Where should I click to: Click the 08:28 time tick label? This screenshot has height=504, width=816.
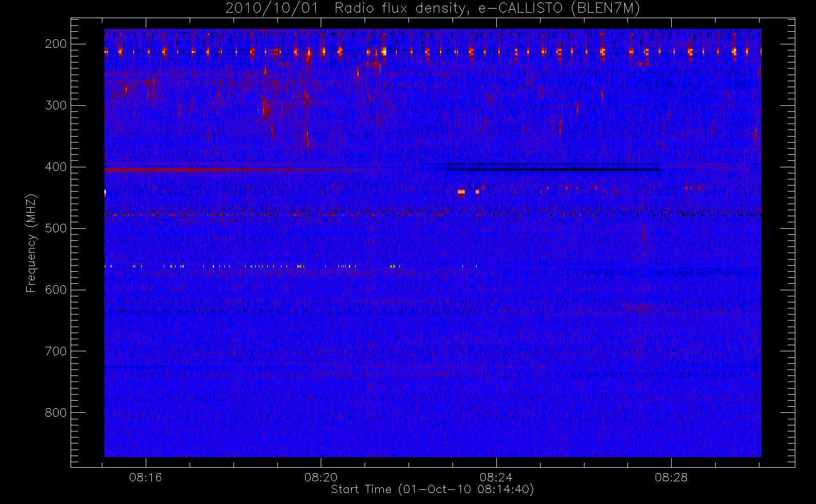[x=671, y=477]
